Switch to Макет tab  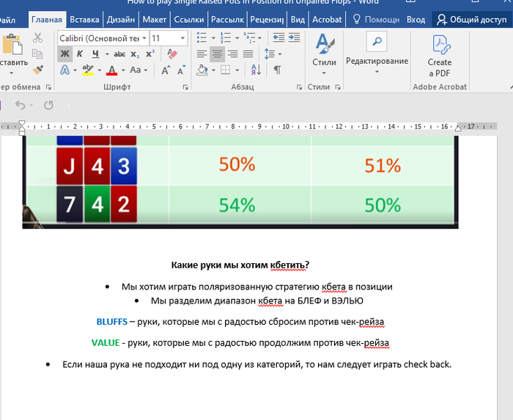pyautogui.click(x=155, y=20)
